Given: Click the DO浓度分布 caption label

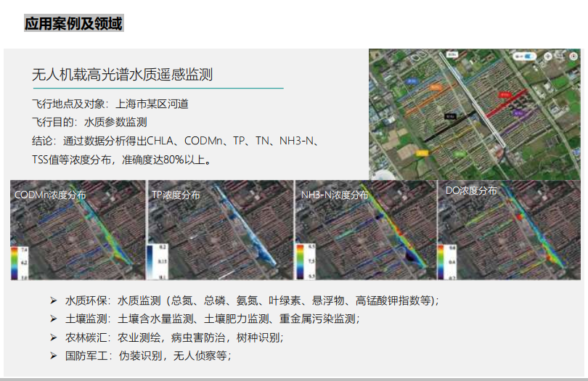Looking at the screenshot, I should 471,190.
